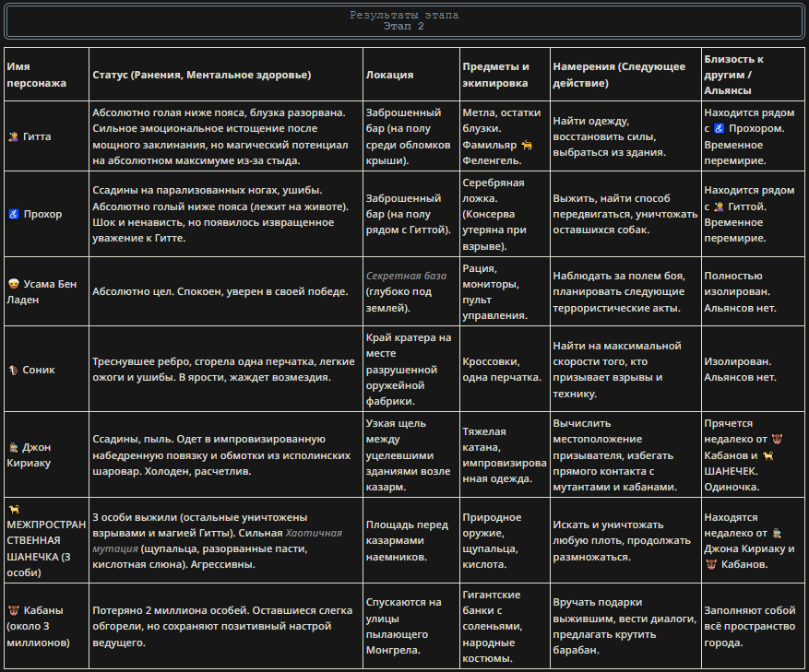Click the Соник hedgehog emoji icon
The height and width of the screenshot is (672, 809).
14,370
